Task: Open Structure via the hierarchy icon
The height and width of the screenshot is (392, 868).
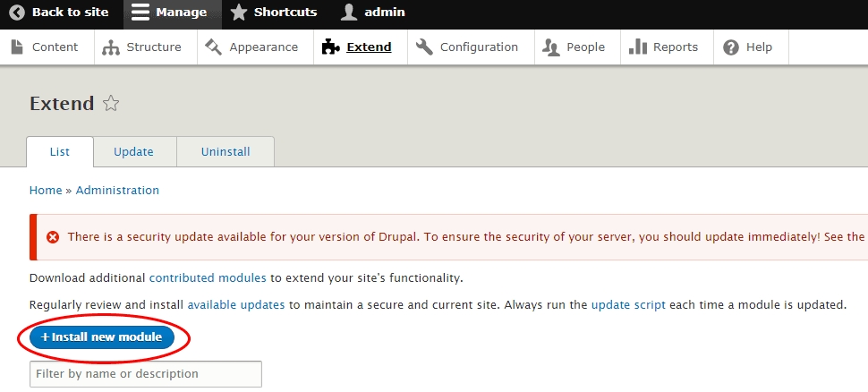Action: (111, 47)
